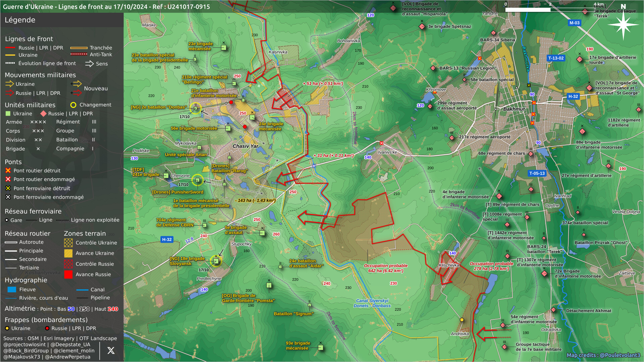
Task: Click the 24e bataillon d'assaut Aidar unit marker
Action: [280, 266]
